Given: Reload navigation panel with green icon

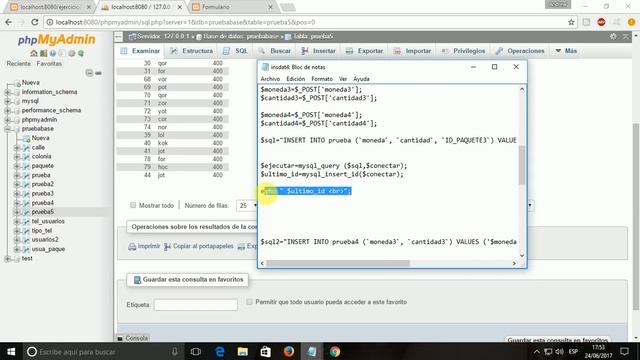Looking at the screenshot, I should pos(81,53).
